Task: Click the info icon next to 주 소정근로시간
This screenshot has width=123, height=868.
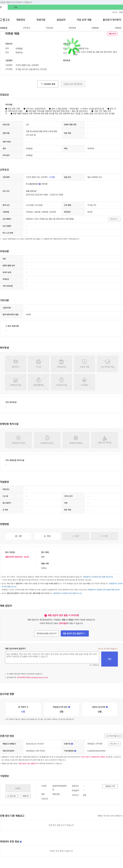Action: click(40, 184)
